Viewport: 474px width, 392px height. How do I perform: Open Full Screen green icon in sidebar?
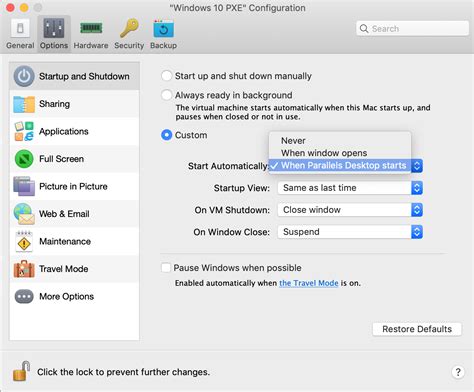(x=24, y=159)
